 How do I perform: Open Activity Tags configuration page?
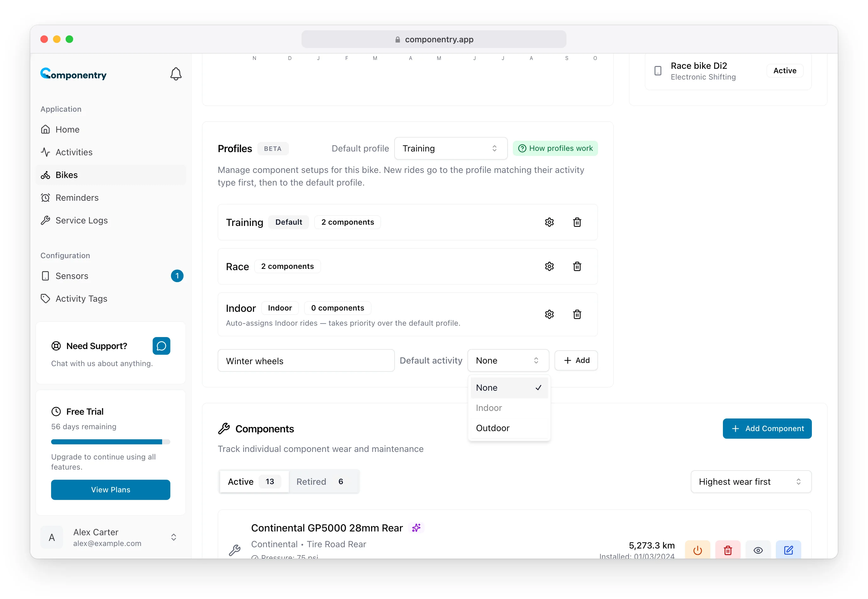[110, 299]
